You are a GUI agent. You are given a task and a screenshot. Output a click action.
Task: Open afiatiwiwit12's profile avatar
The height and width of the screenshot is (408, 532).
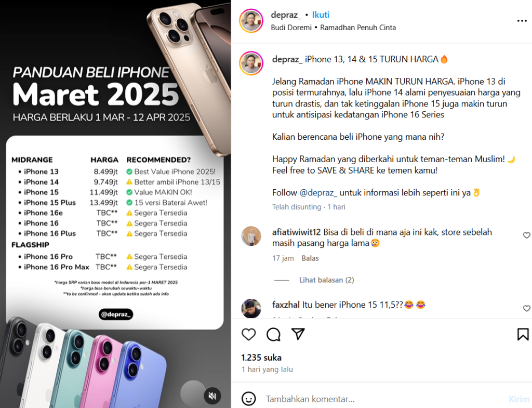point(251,236)
